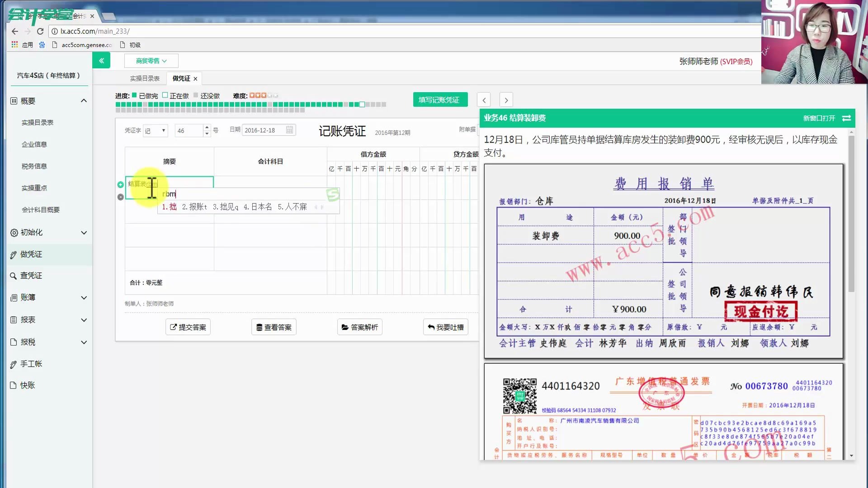
Task: Open the calendar picker icon
Action: point(290,130)
